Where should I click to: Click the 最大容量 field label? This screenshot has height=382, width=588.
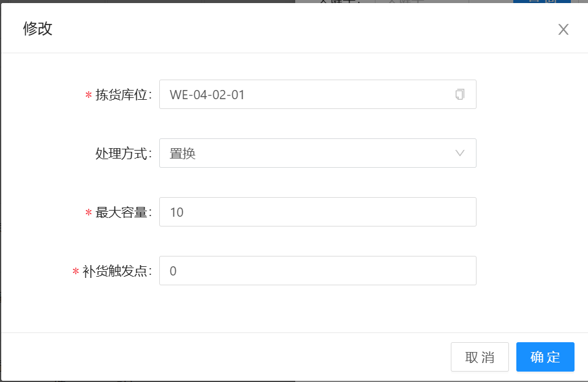123,212
